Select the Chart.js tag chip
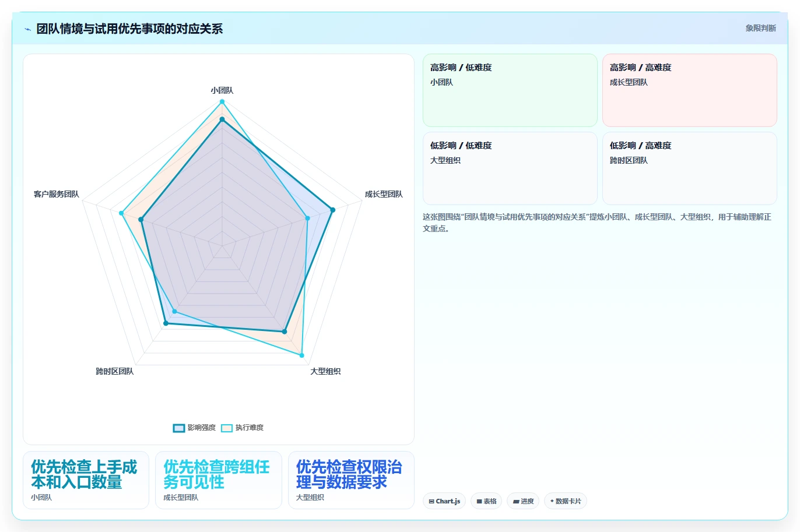Viewport: 800px width, 532px height. [444, 501]
